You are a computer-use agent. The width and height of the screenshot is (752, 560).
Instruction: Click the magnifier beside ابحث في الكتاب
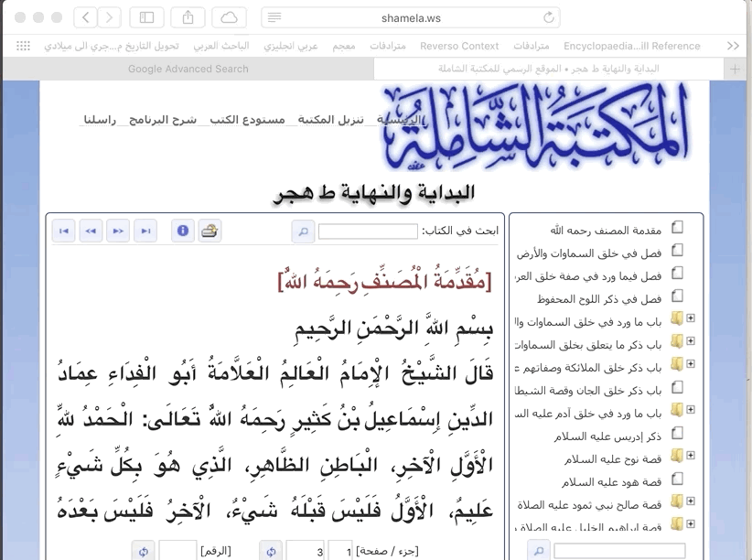coord(303,232)
